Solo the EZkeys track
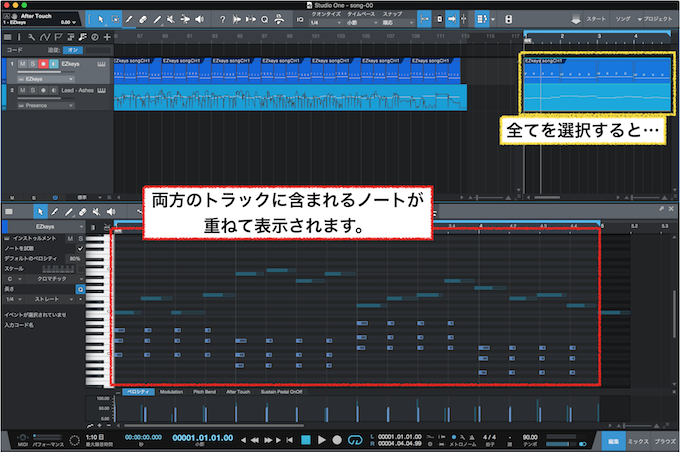This screenshot has width=680, height=452. click(x=33, y=64)
